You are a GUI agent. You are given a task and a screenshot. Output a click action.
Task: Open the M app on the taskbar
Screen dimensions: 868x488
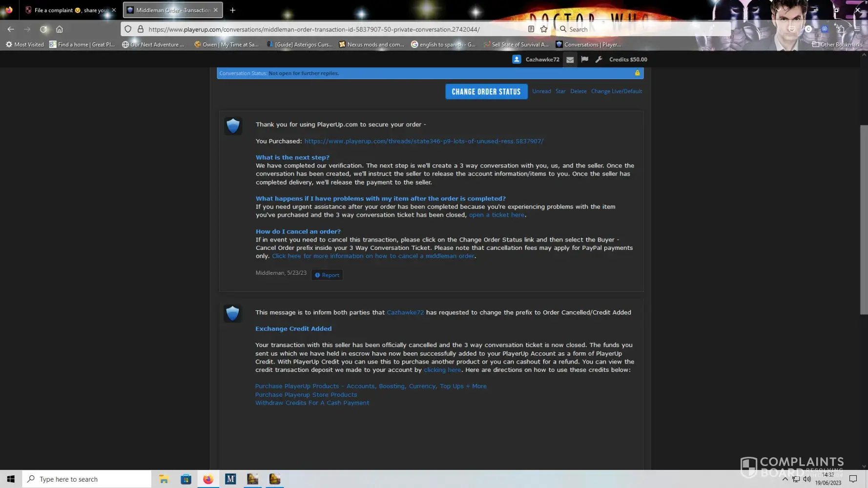pyautogui.click(x=230, y=479)
